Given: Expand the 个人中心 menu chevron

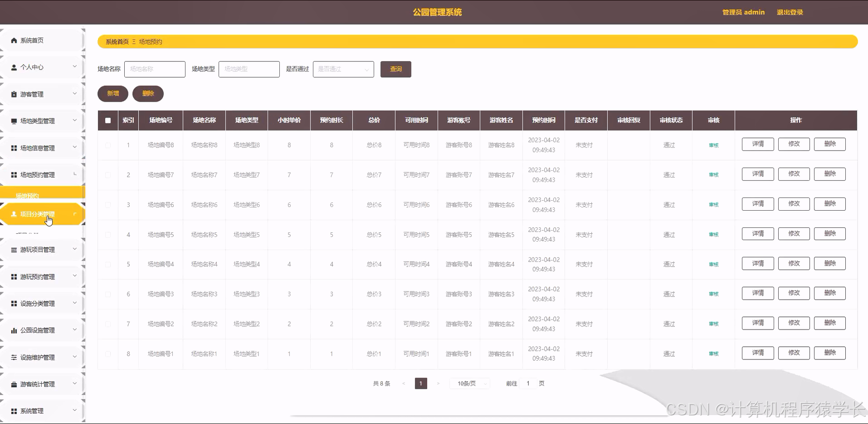Looking at the screenshot, I should tap(75, 67).
